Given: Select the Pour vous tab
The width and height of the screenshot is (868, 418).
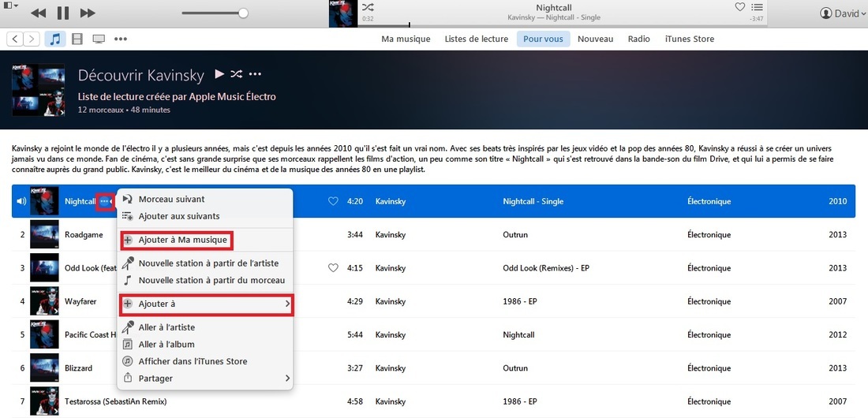Looking at the screenshot, I should pos(543,39).
